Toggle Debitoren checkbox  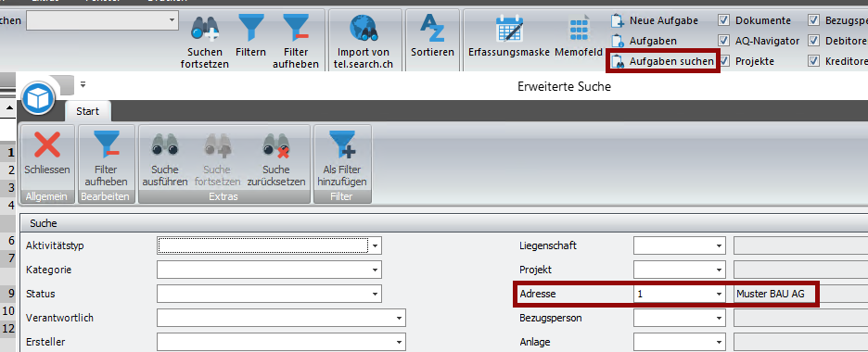(813, 41)
